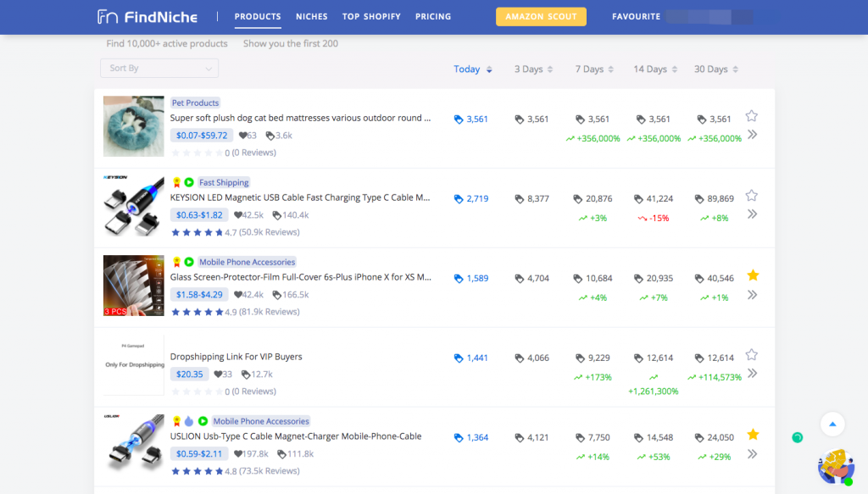Open USLION Usb-Type C Cable title
Image resolution: width=868 pixels, height=494 pixels.
coord(296,436)
